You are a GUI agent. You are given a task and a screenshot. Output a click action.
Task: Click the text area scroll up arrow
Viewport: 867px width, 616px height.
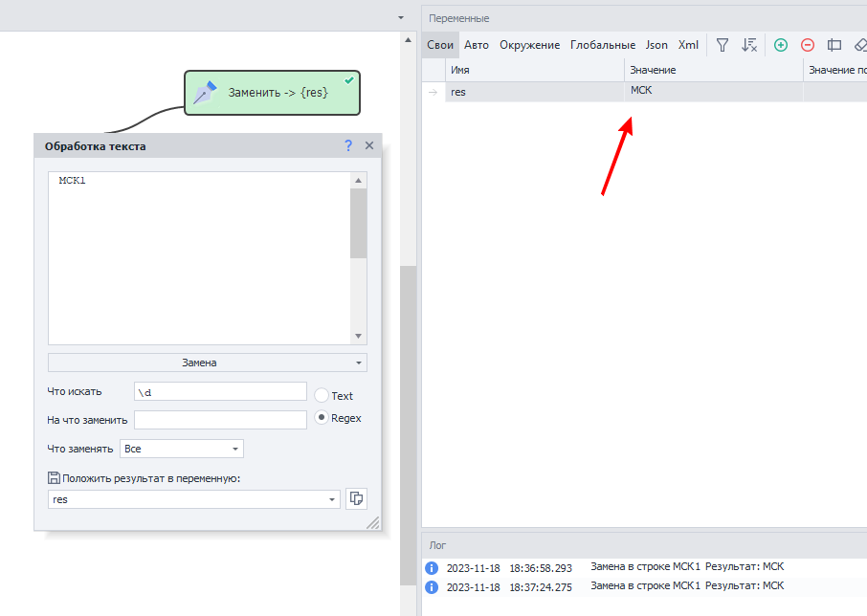pos(358,180)
